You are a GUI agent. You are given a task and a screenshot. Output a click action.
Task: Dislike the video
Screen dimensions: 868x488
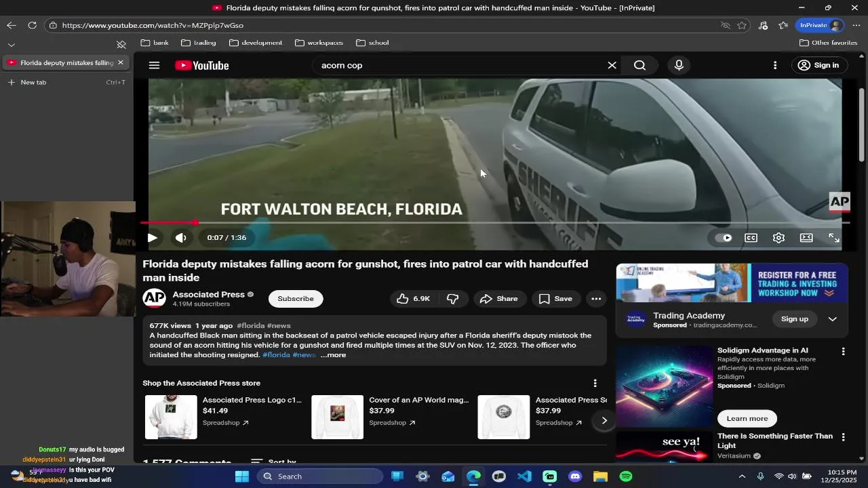coord(453,299)
